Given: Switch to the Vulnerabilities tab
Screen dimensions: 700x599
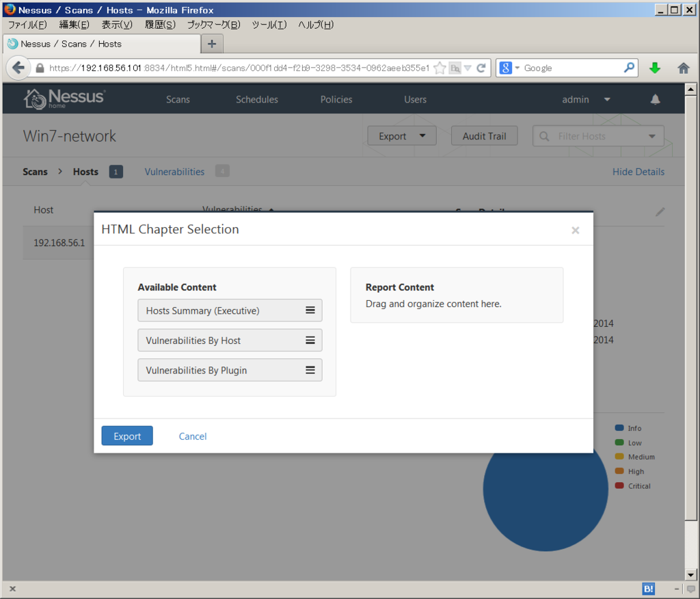Looking at the screenshot, I should (174, 172).
